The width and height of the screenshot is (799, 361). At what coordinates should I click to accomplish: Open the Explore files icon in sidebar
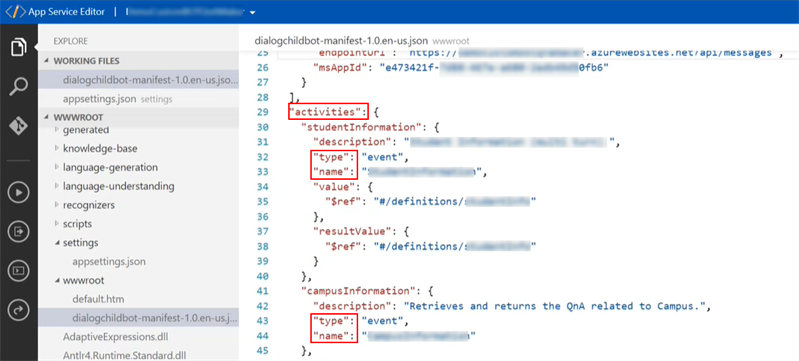click(18, 47)
